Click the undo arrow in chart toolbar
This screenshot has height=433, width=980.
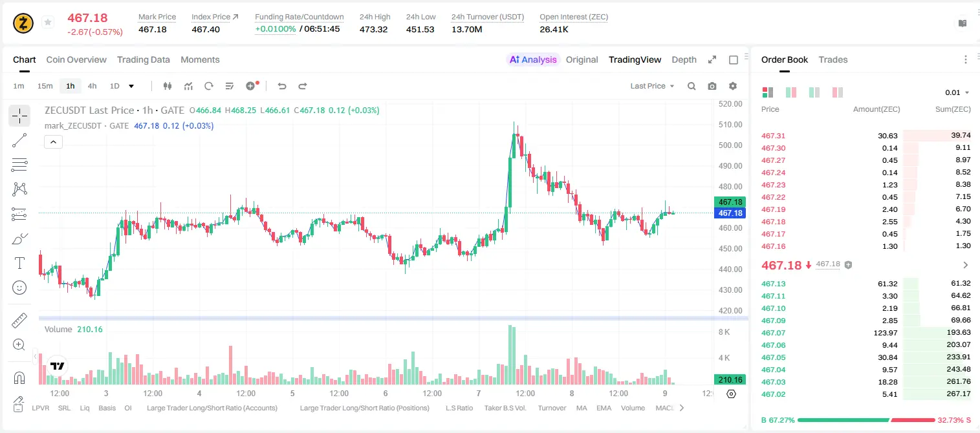(x=282, y=86)
